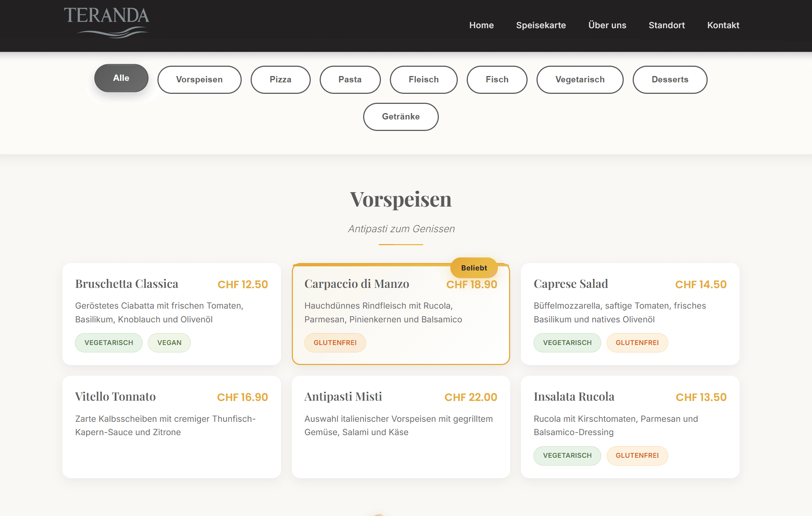Go to the Standort page
Screen dimensions: 812x516
[666, 25]
